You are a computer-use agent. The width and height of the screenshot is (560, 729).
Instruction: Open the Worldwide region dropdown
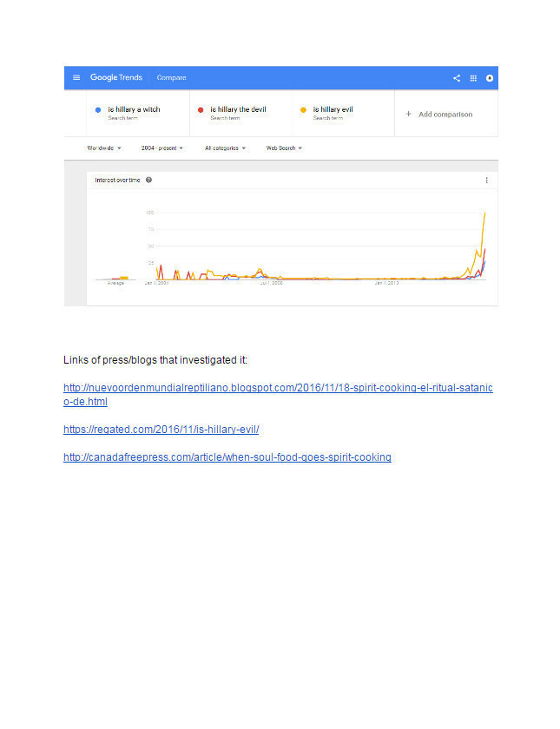click(104, 148)
